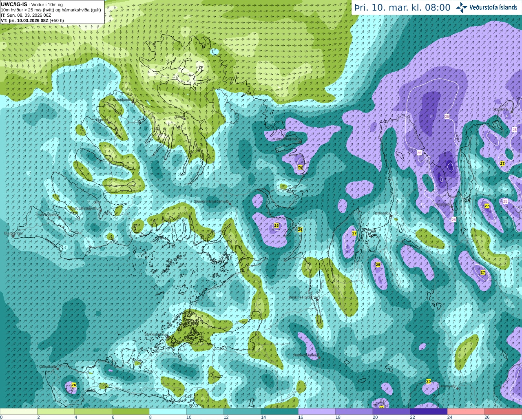Click the yellow 25 gust label near Hveravellir

(x=429, y=381)
